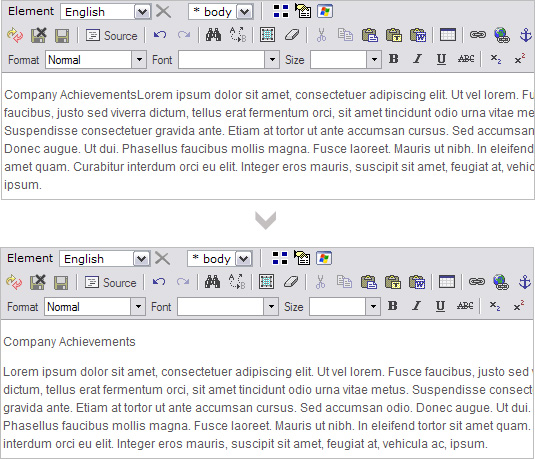The height and width of the screenshot is (459, 535).
Task: Open the body element dropdown in upper editor
Action: point(221,12)
